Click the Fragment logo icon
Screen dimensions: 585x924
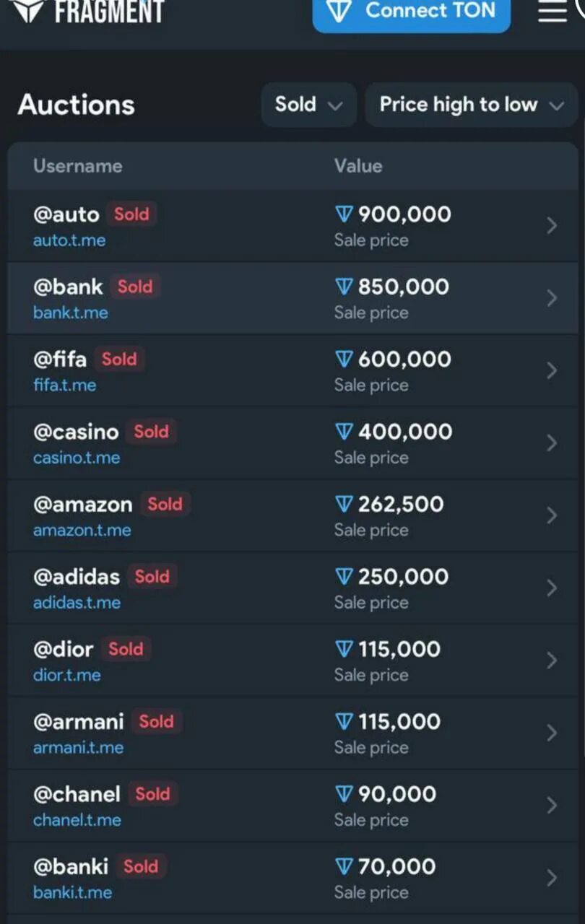click(x=27, y=9)
